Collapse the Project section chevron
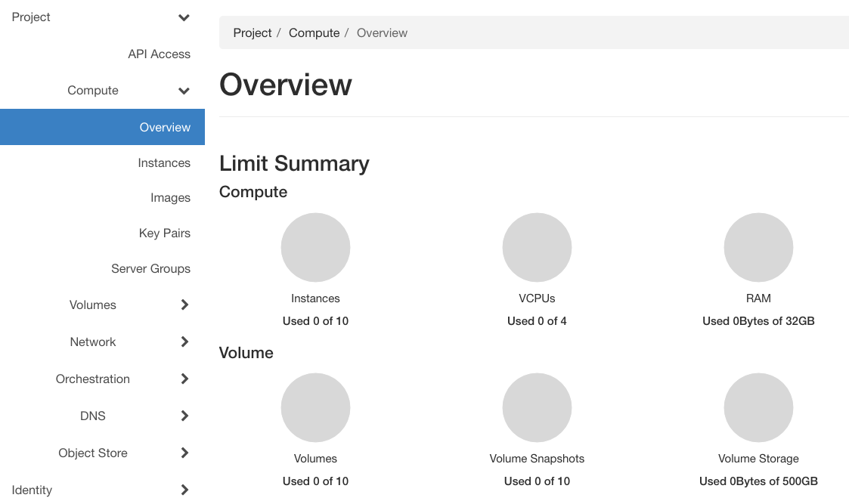The width and height of the screenshot is (849, 504). (x=184, y=17)
